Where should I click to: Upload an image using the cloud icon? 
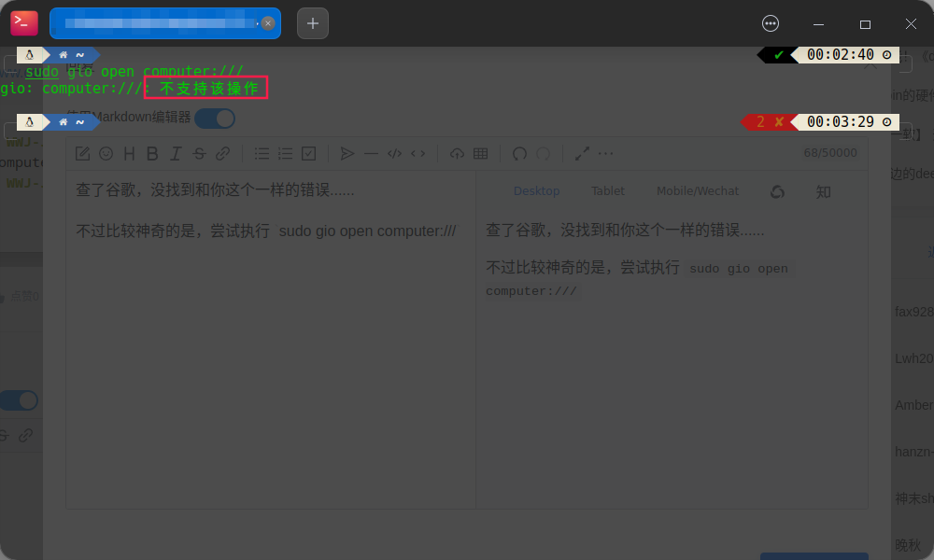tap(459, 153)
